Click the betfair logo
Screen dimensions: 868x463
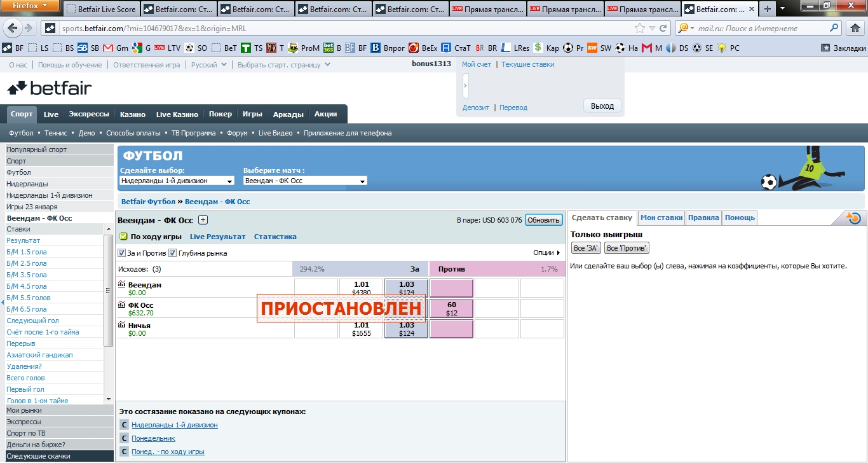point(50,88)
